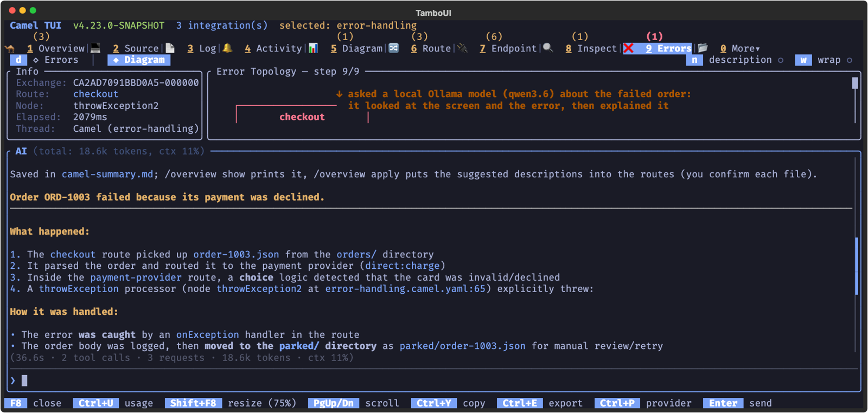Click throwException link in step 4
This screenshot has width=868, height=413.
79,288
